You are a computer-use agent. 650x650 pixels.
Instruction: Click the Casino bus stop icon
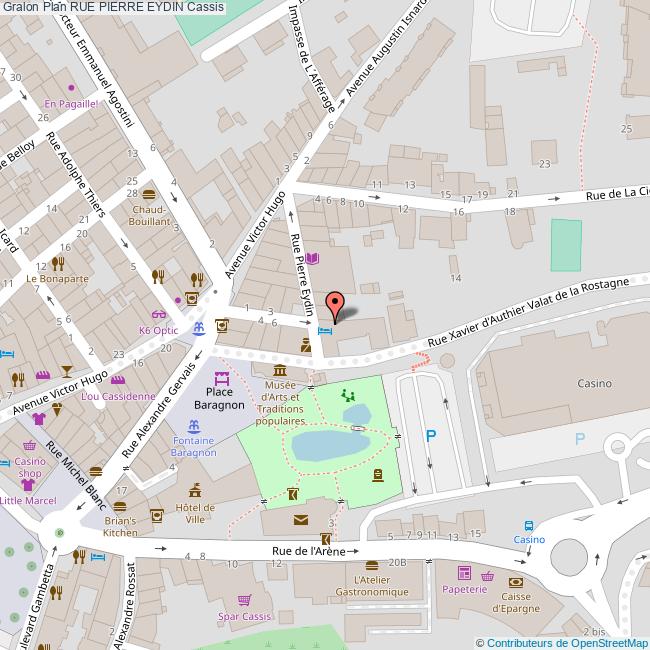529,525
